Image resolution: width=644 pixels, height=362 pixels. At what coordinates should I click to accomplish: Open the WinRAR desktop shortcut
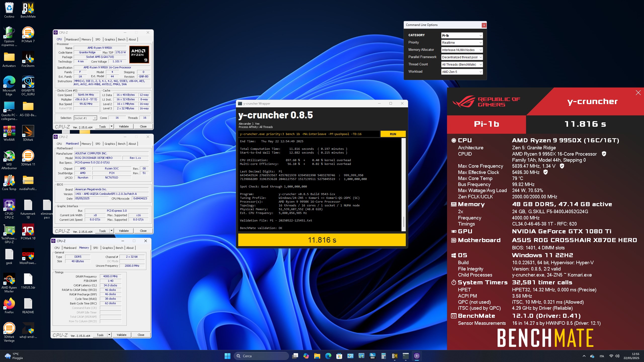click(9, 133)
